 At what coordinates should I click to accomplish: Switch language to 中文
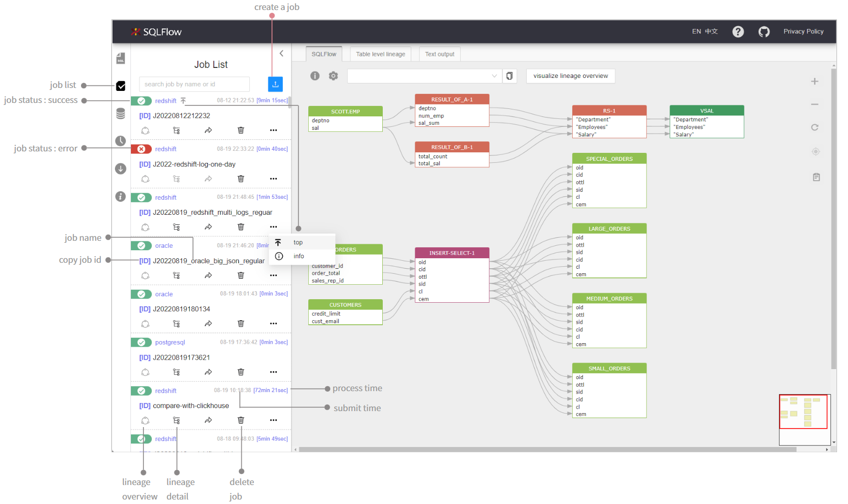tap(711, 31)
